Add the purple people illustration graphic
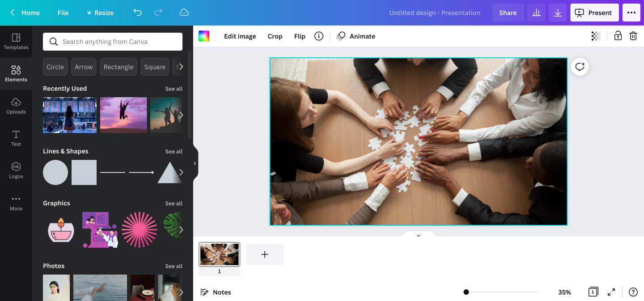Viewport: 644px width, 301px height. [100, 230]
